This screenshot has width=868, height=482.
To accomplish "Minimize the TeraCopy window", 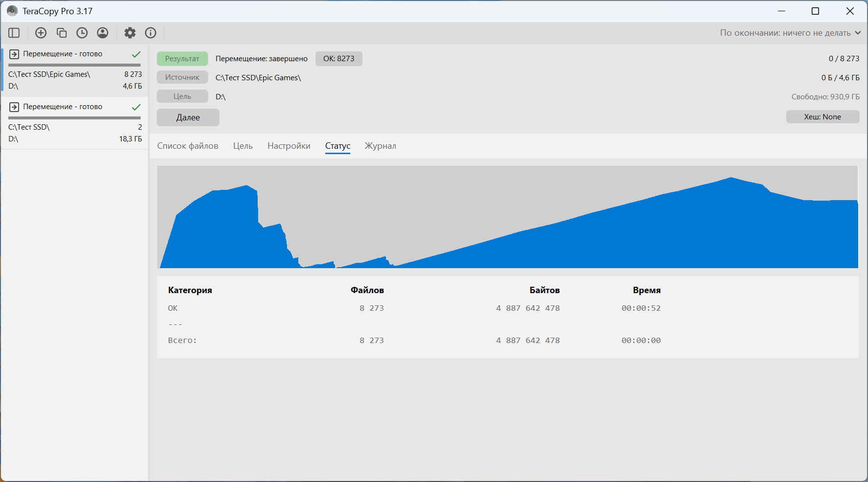I will coord(782,11).
